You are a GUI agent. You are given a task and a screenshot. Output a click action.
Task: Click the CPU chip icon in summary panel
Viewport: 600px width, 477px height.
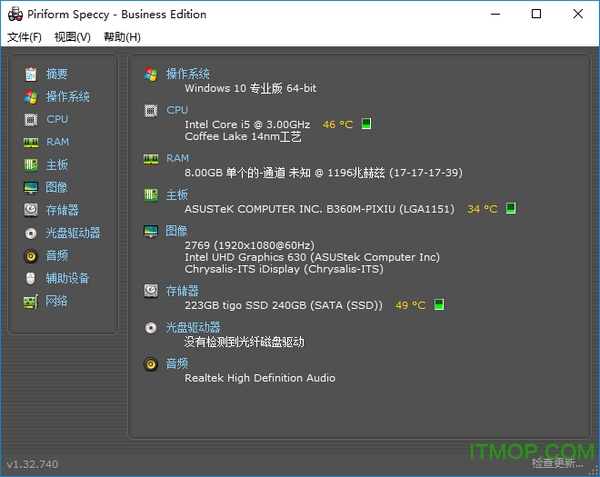[x=151, y=111]
